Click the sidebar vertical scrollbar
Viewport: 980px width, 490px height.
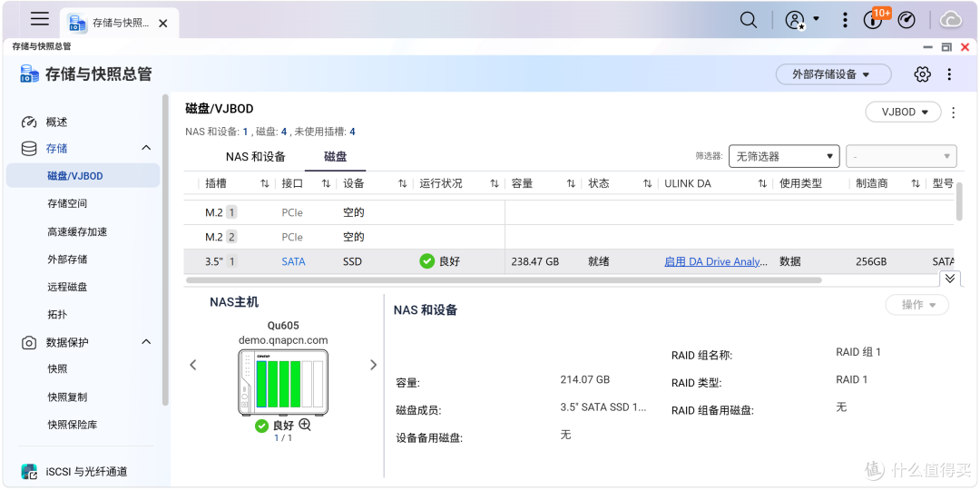(165, 250)
